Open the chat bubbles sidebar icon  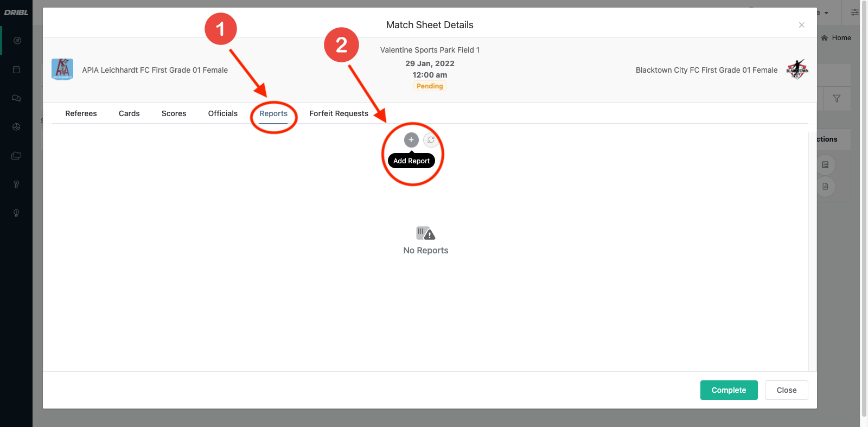(x=17, y=98)
